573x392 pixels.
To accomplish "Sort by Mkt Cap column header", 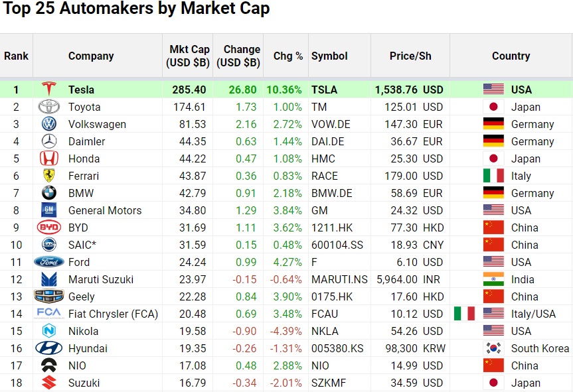I will pos(189,56).
